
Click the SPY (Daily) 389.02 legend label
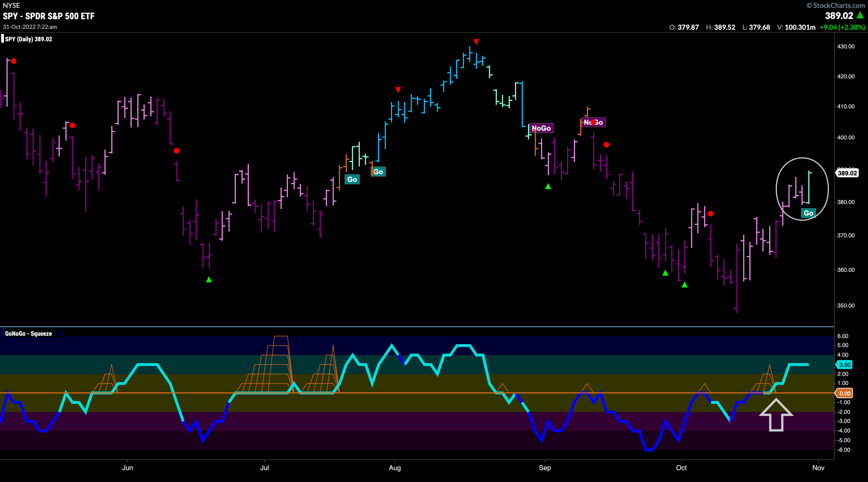29,39
